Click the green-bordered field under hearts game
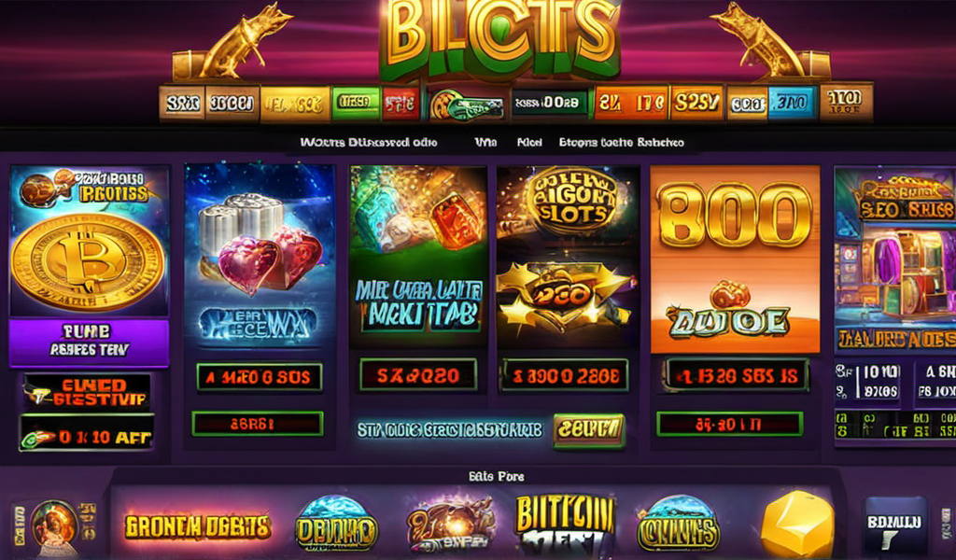 coord(258,424)
